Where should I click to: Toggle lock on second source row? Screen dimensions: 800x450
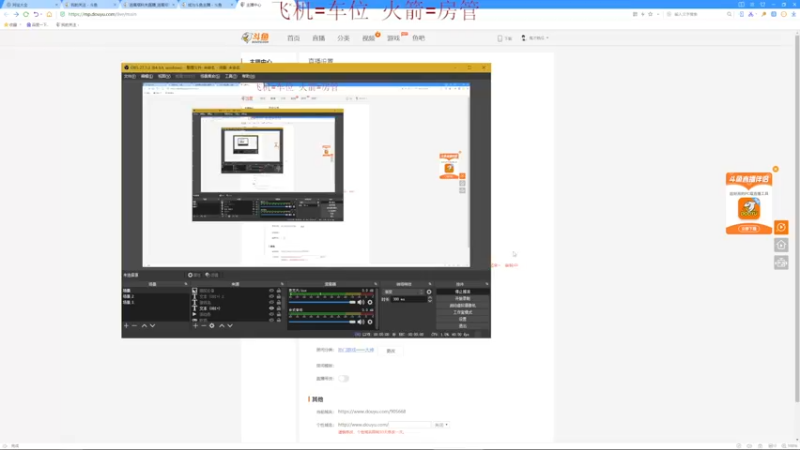(x=279, y=296)
